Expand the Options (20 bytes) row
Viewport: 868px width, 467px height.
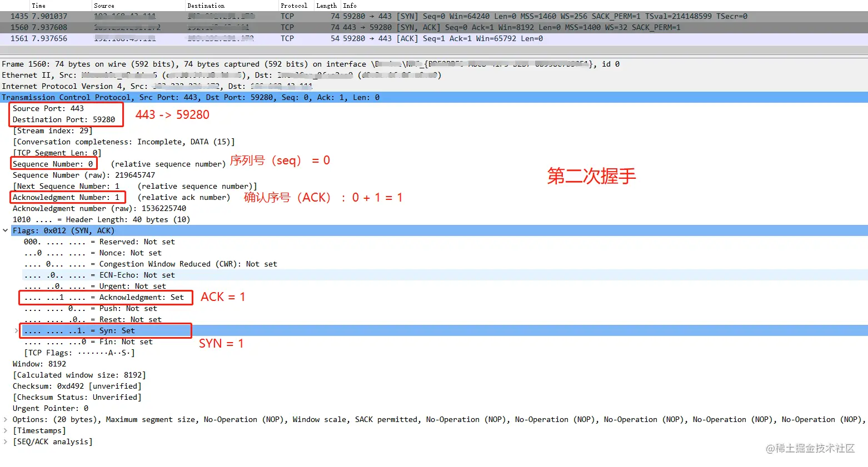tap(6, 419)
